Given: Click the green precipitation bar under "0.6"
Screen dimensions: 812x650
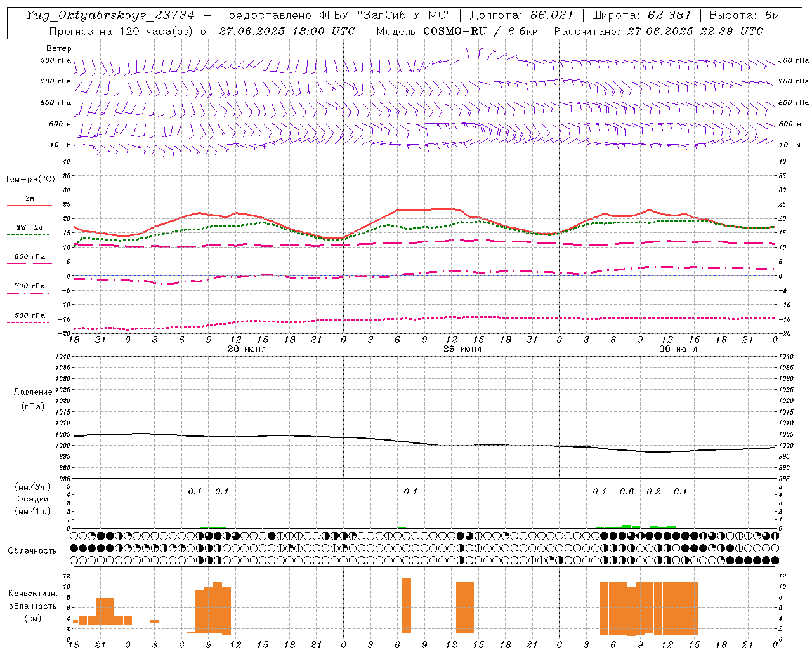Looking at the screenshot, I should tap(627, 526).
